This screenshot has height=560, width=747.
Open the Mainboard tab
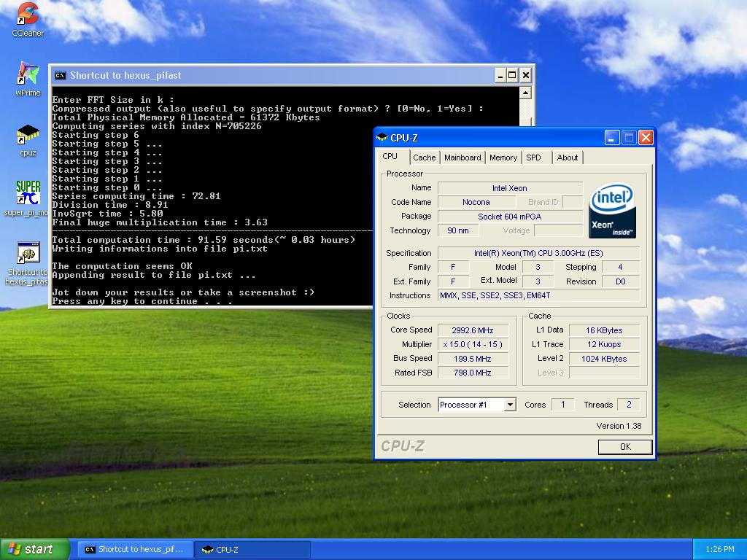pyautogui.click(x=462, y=157)
